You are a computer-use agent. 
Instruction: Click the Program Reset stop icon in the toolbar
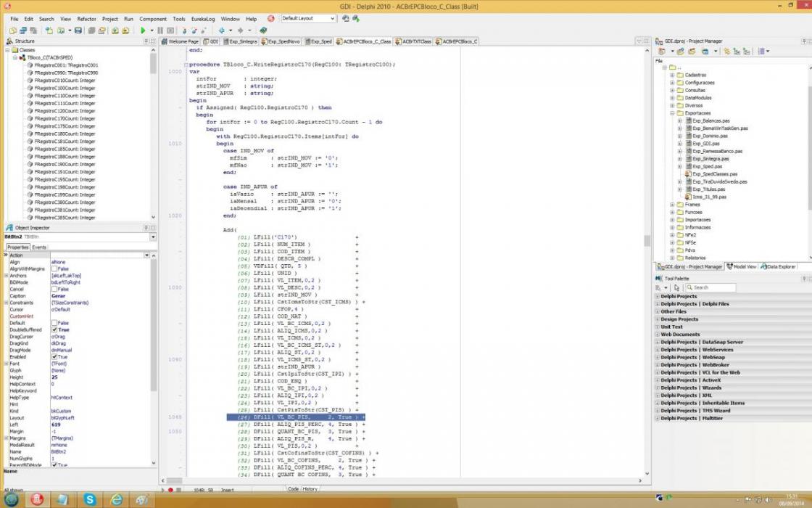[x=170, y=30]
